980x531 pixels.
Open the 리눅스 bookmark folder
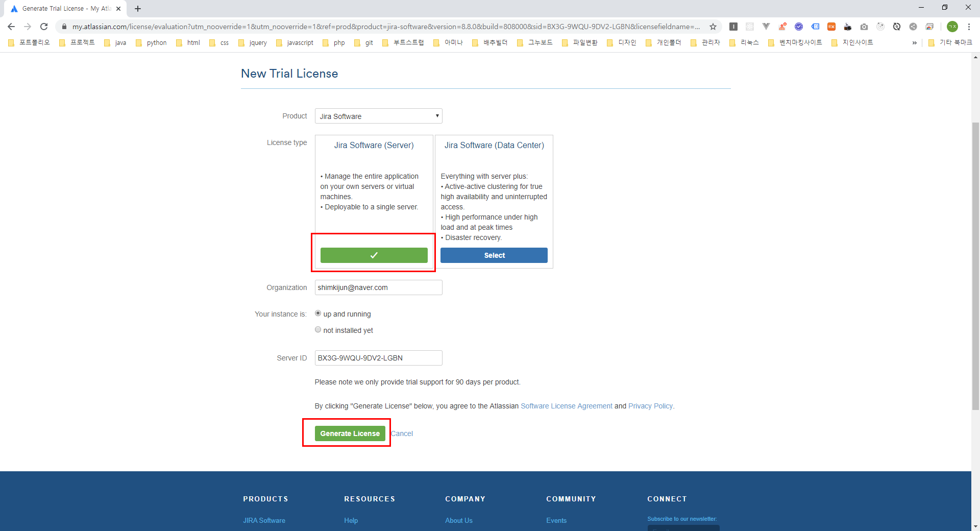[x=745, y=42]
